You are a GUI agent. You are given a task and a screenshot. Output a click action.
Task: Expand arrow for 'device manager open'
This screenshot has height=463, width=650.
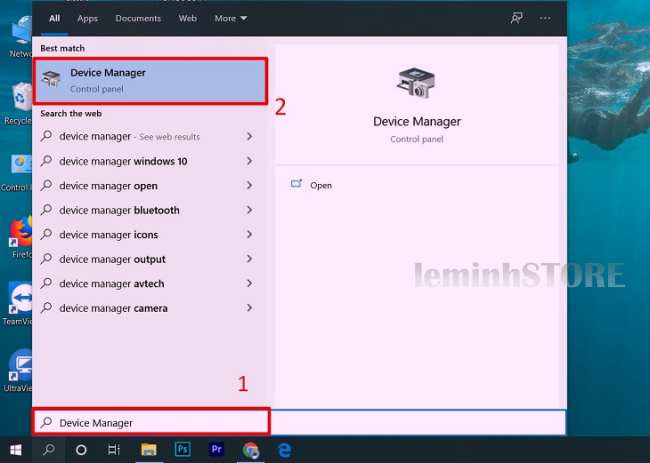pyautogui.click(x=249, y=185)
